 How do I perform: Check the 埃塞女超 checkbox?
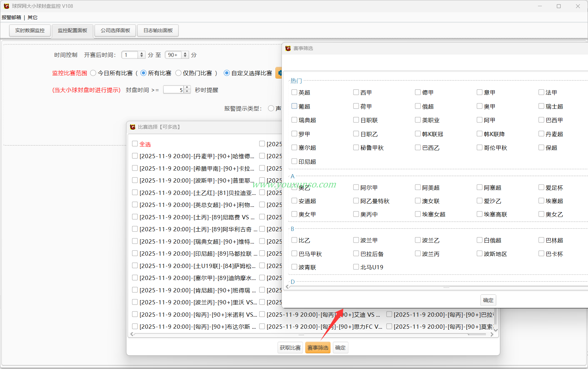coord(418,214)
